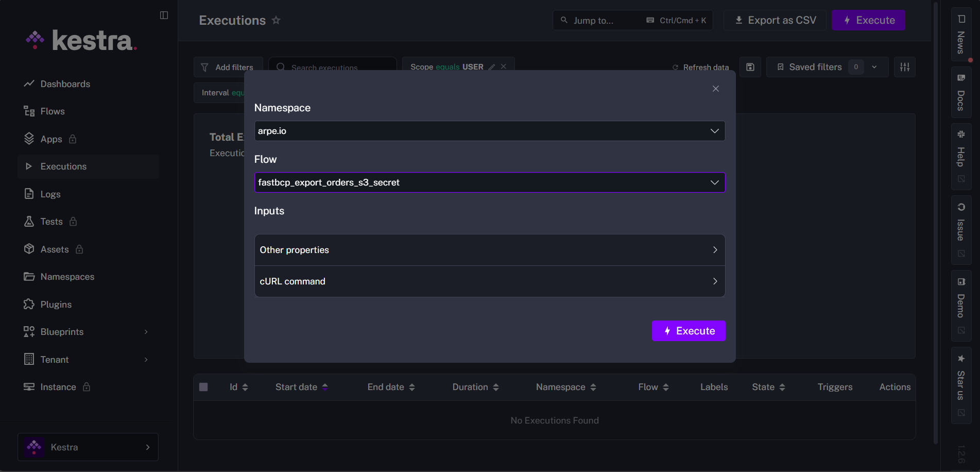Star the Executions page as a favorite
Screen dimensions: 980x472
(x=276, y=20)
